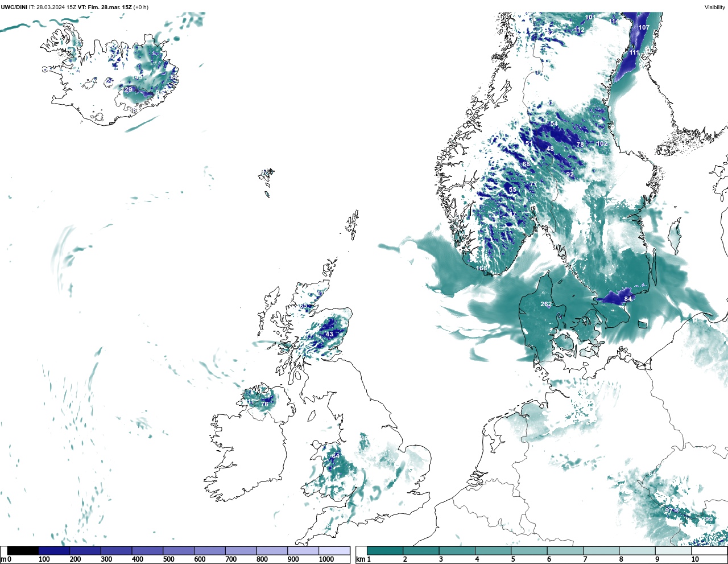Click the '168' value at Norway's southern tip
This screenshot has height=564, width=728.
(482, 268)
